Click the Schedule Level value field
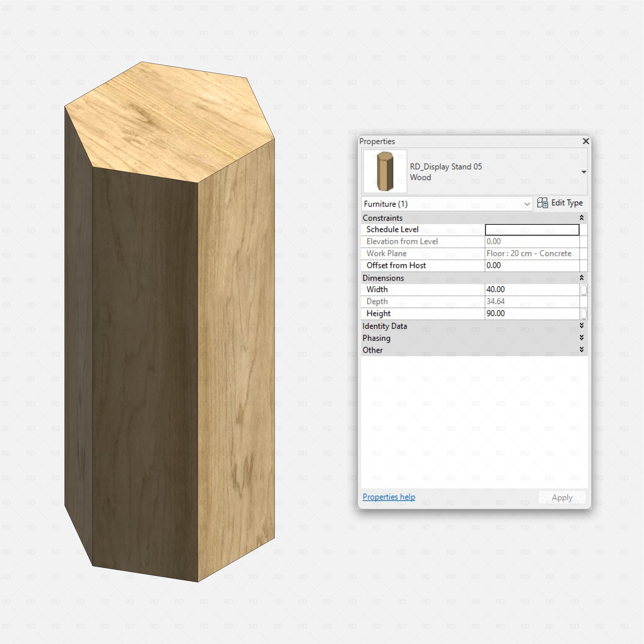The width and height of the screenshot is (644, 644). click(532, 230)
